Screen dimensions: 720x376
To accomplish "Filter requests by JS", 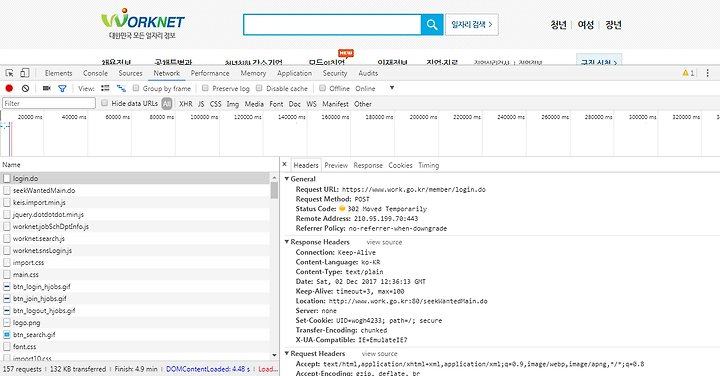I will pos(201,104).
